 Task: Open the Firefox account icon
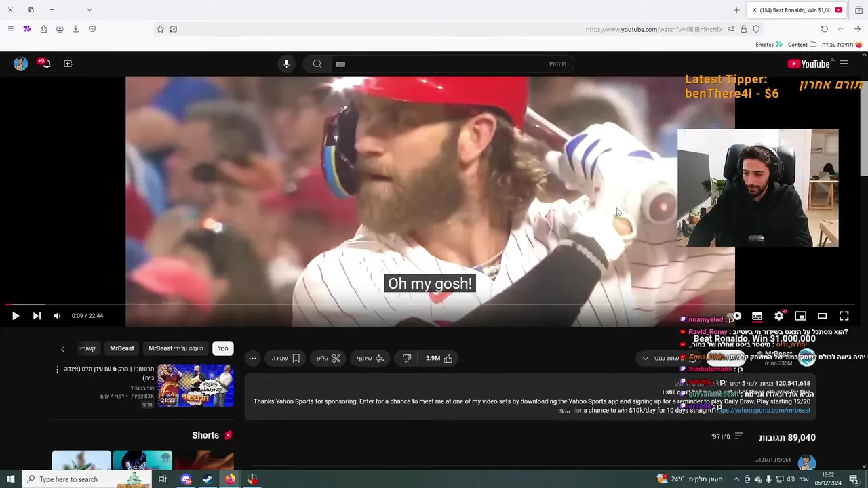click(x=60, y=29)
